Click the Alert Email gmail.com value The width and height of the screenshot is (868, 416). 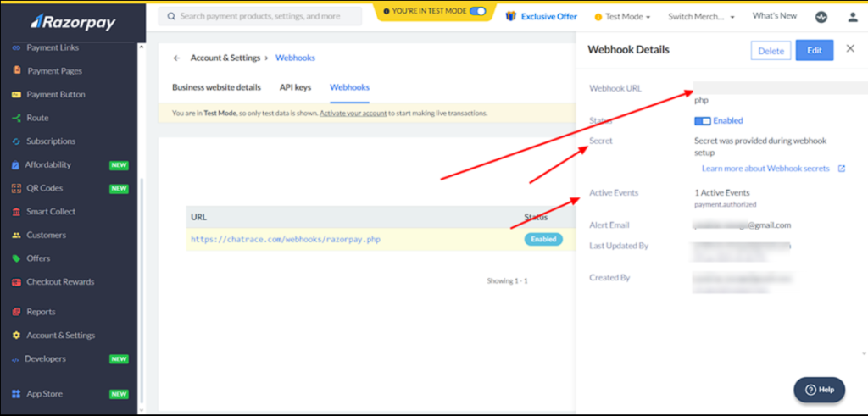[x=743, y=225]
